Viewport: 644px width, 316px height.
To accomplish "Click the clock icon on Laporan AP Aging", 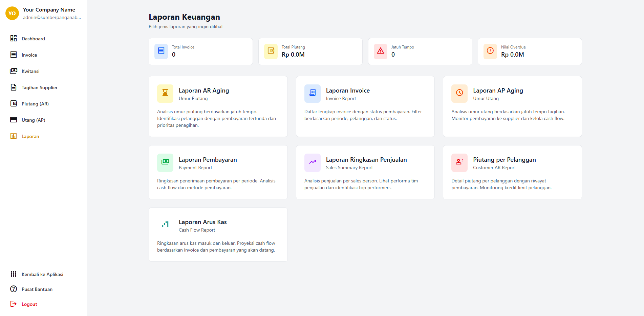I will point(459,93).
